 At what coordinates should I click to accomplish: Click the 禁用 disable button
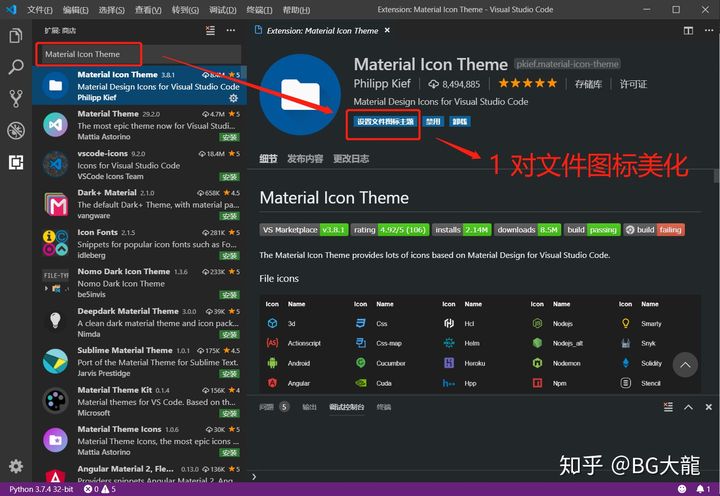[x=433, y=122]
